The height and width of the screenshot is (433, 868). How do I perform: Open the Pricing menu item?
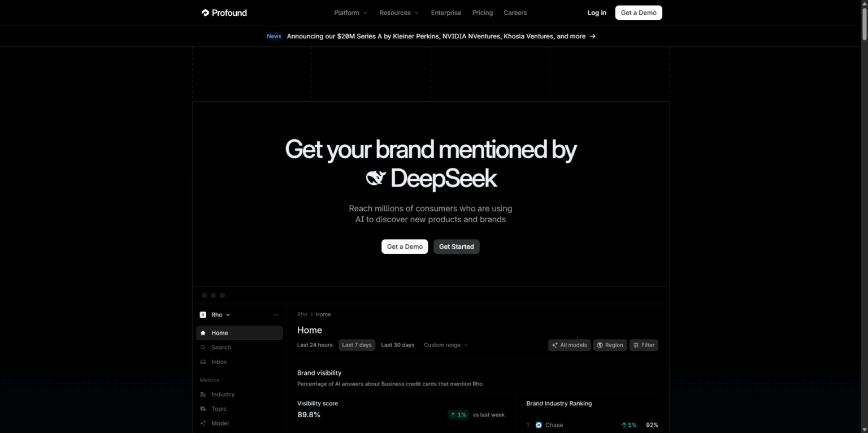[482, 12]
